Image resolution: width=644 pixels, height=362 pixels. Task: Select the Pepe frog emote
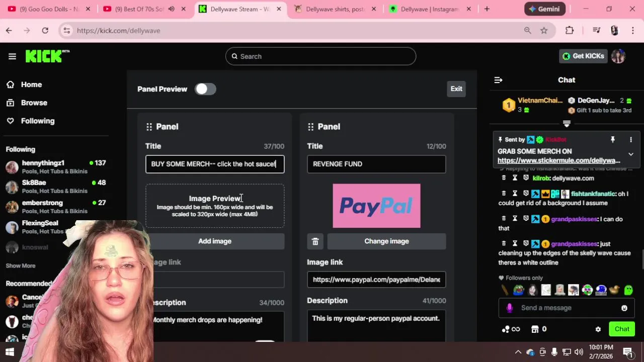519,290
